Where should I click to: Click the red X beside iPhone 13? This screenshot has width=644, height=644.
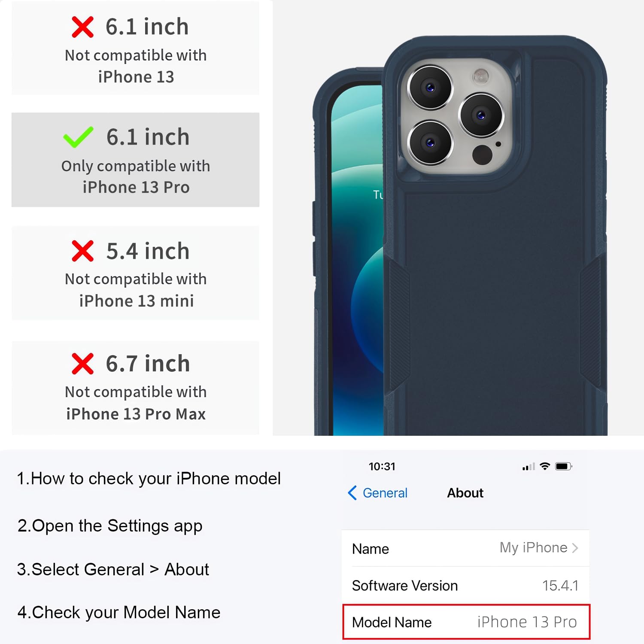pos(82,27)
